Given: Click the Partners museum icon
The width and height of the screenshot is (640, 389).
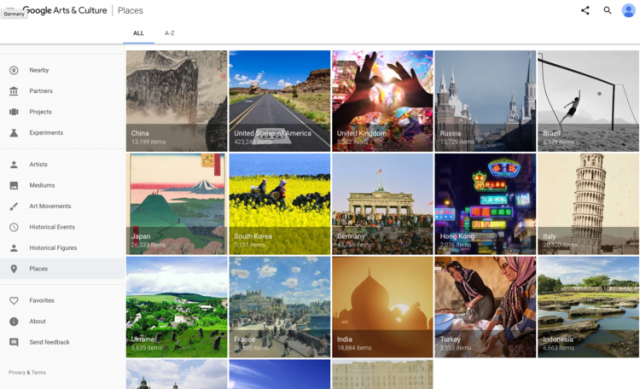Looking at the screenshot, I should point(14,91).
